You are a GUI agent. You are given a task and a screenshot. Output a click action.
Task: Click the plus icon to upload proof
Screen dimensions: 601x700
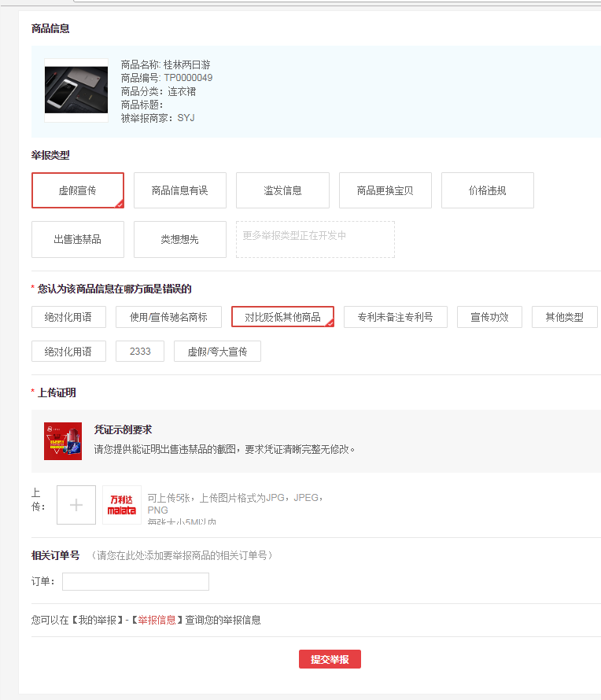tap(76, 505)
